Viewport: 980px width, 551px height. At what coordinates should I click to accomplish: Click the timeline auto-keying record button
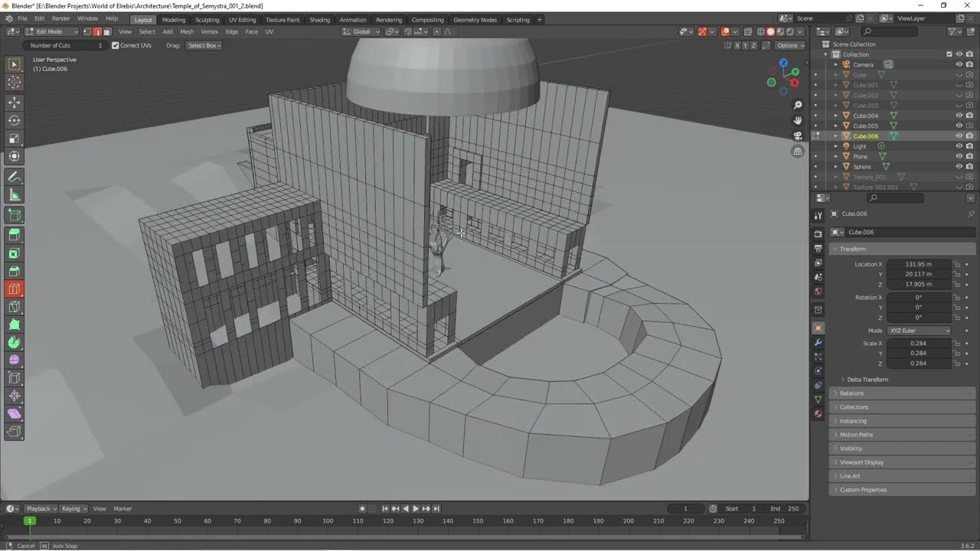pos(363,509)
